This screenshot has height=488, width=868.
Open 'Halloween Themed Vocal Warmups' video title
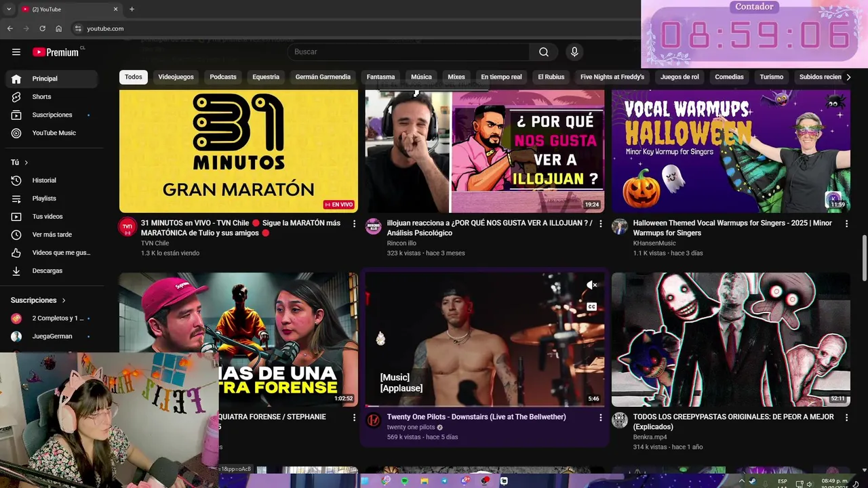(732, 228)
